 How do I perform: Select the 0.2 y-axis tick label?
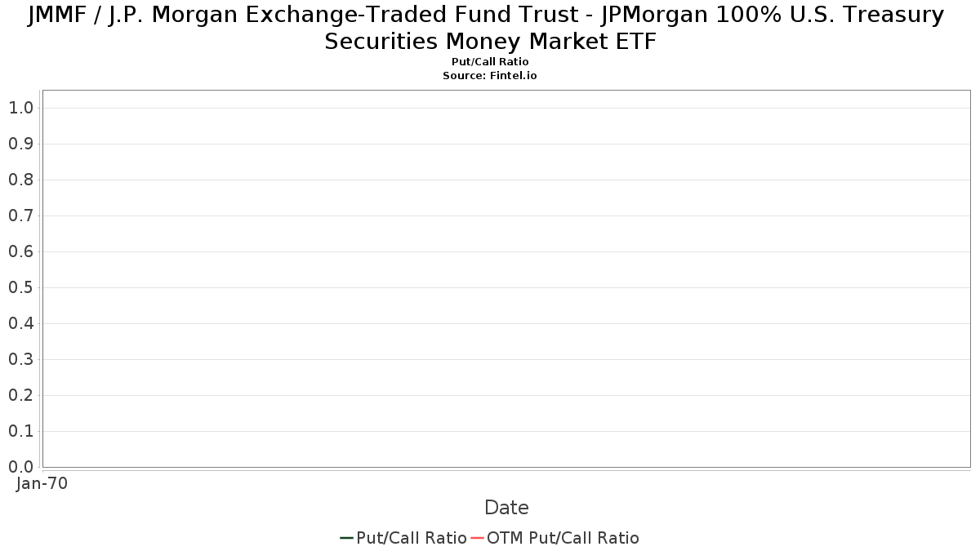point(20,395)
